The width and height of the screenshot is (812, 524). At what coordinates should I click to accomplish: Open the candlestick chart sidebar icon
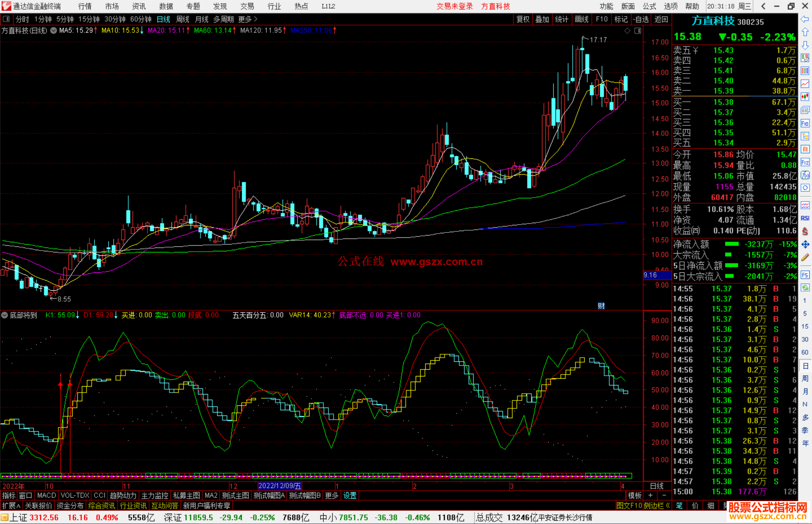point(805,97)
